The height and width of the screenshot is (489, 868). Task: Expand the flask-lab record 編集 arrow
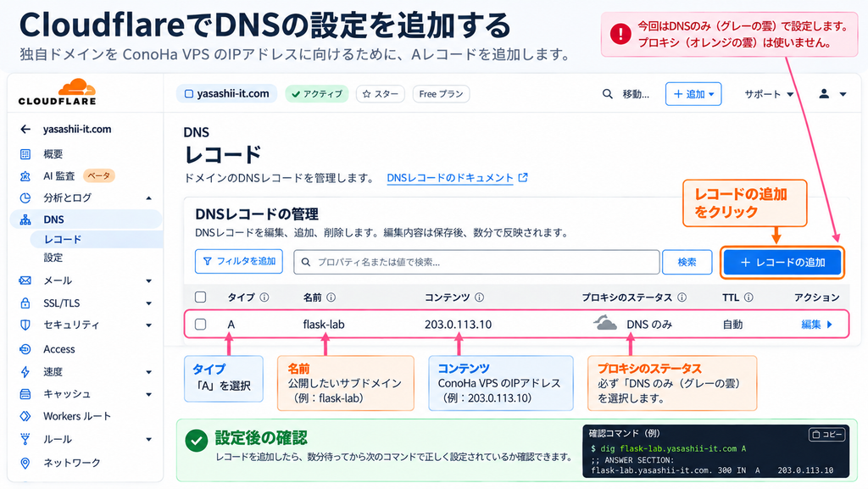[830, 325]
